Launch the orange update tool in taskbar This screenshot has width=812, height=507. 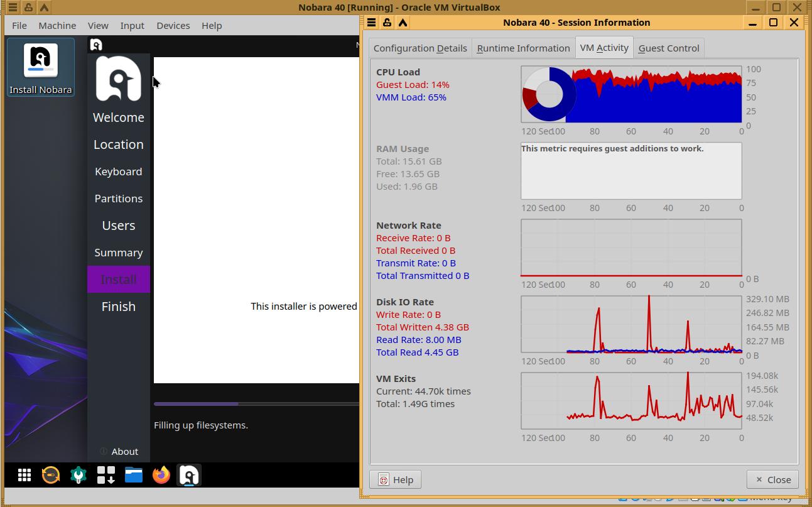pyautogui.click(x=51, y=475)
